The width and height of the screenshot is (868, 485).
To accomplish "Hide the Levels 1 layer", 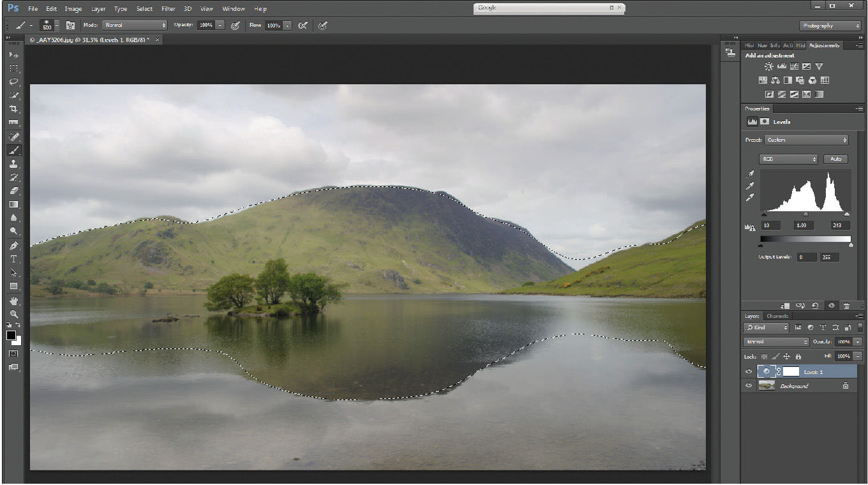I will click(x=748, y=372).
